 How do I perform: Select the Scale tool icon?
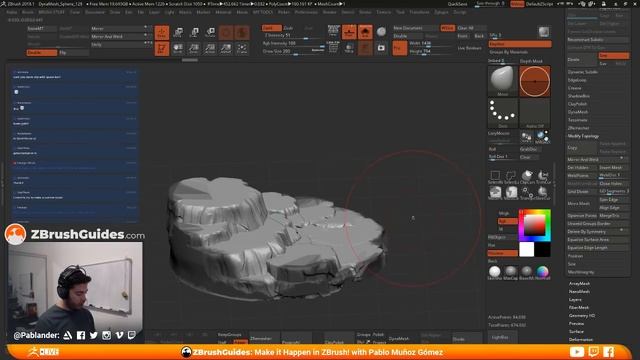coord(194,32)
